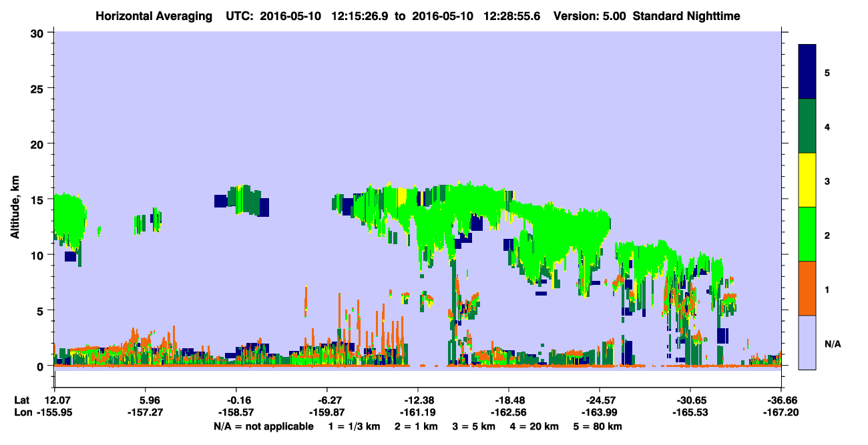The width and height of the screenshot is (868, 445).
Task: Click 'Standard Nighttime' text in title
Action: coord(686,15)
